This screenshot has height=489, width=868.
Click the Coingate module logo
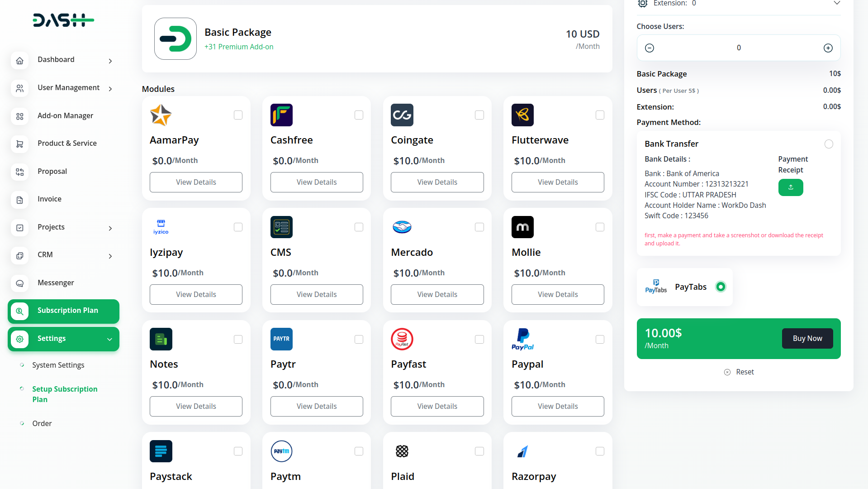tap(402, 115)
